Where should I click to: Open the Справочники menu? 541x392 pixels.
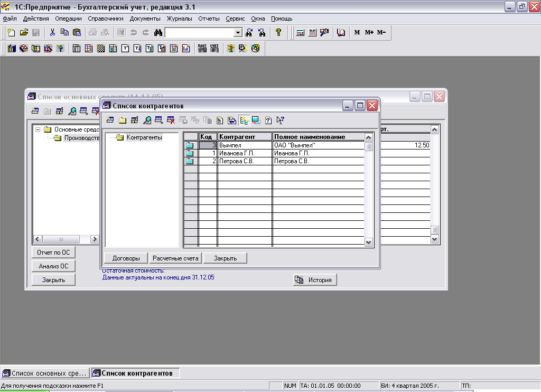(106, 18)
